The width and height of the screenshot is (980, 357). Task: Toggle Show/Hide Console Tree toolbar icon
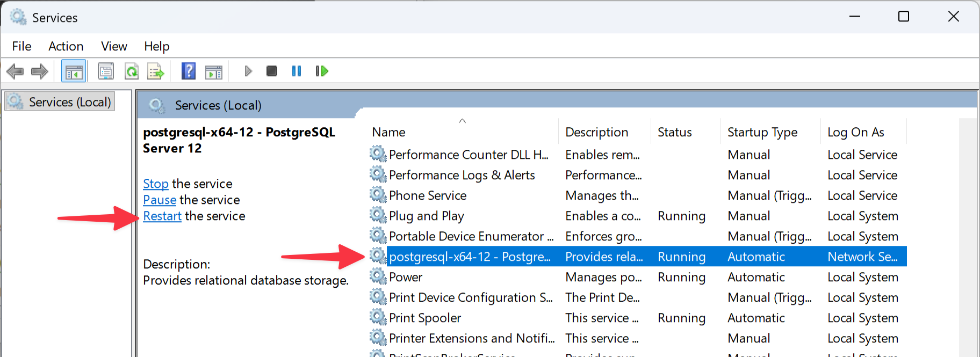point(74,71)
